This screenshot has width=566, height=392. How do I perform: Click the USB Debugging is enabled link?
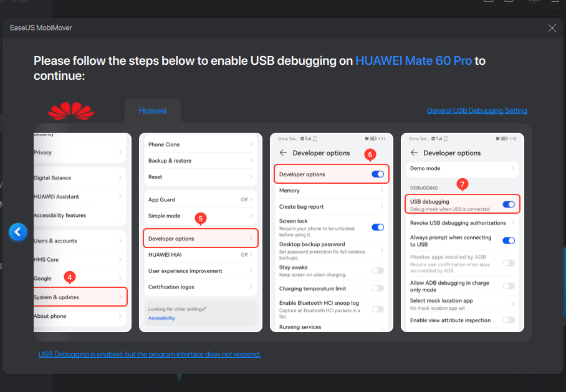[150, 354]
